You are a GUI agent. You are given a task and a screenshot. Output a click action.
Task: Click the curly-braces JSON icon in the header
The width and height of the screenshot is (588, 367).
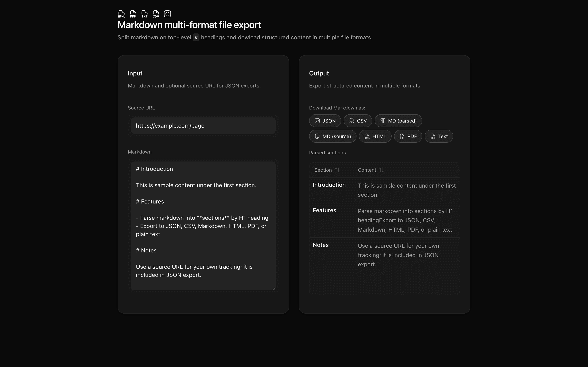168,14
